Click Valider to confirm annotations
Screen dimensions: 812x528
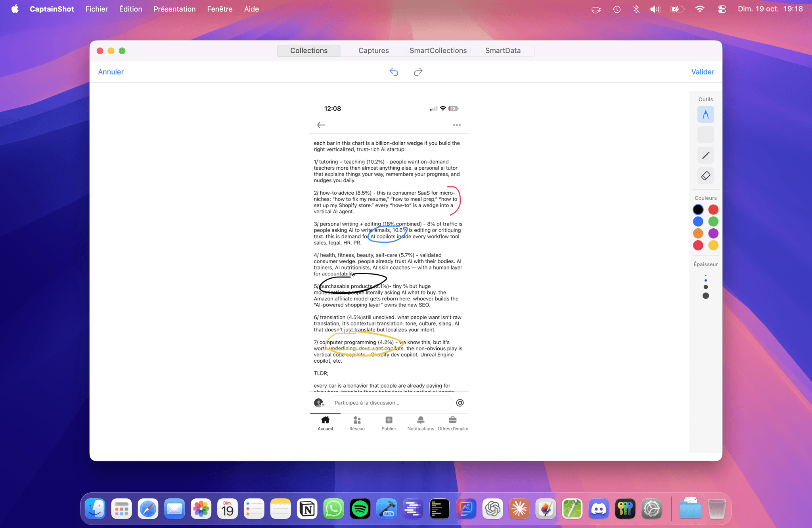[x=702, y=72]
